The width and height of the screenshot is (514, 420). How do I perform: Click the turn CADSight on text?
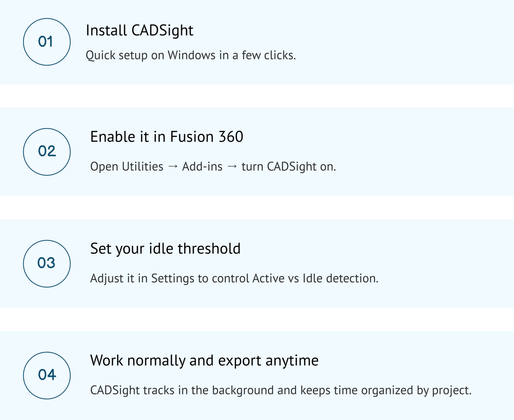[x=289, y=167]
